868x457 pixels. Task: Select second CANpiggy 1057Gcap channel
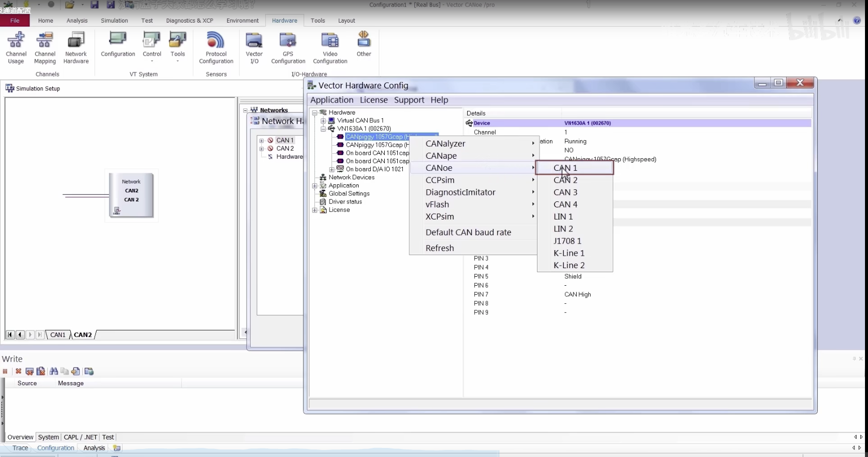click(377, 145)
